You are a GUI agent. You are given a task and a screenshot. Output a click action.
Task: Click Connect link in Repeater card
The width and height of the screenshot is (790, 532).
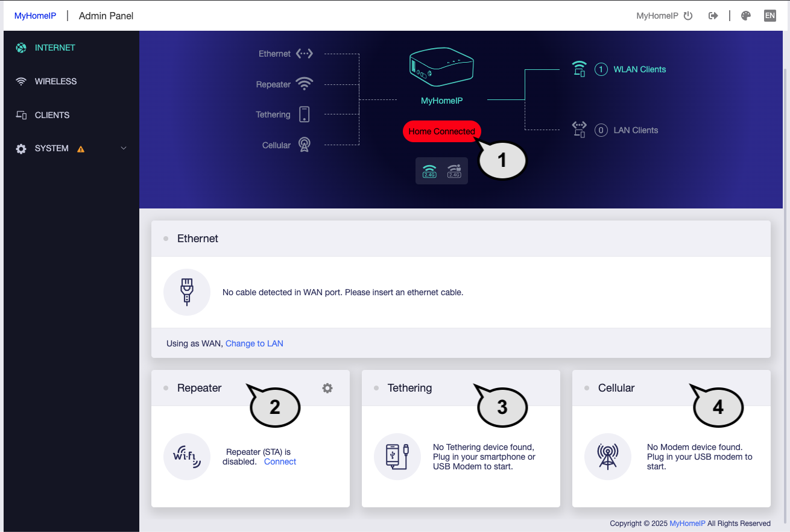[x=280, y=462]
